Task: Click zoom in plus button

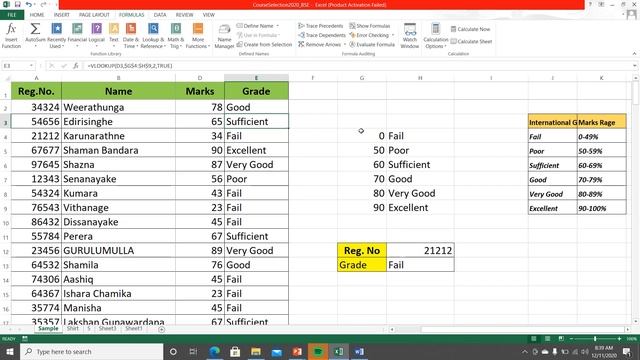Action: (x=619, y=339)
